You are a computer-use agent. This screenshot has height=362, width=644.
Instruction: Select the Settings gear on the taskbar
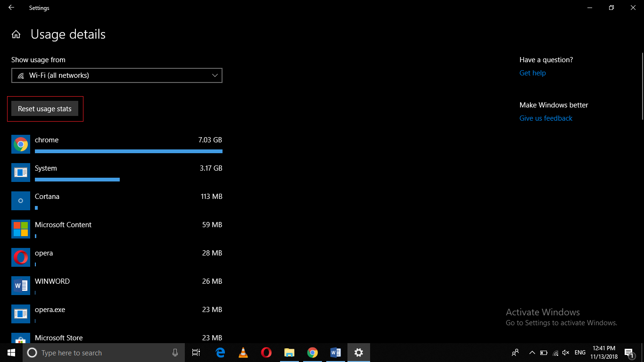pyautogui.click(x=359, y=353)
